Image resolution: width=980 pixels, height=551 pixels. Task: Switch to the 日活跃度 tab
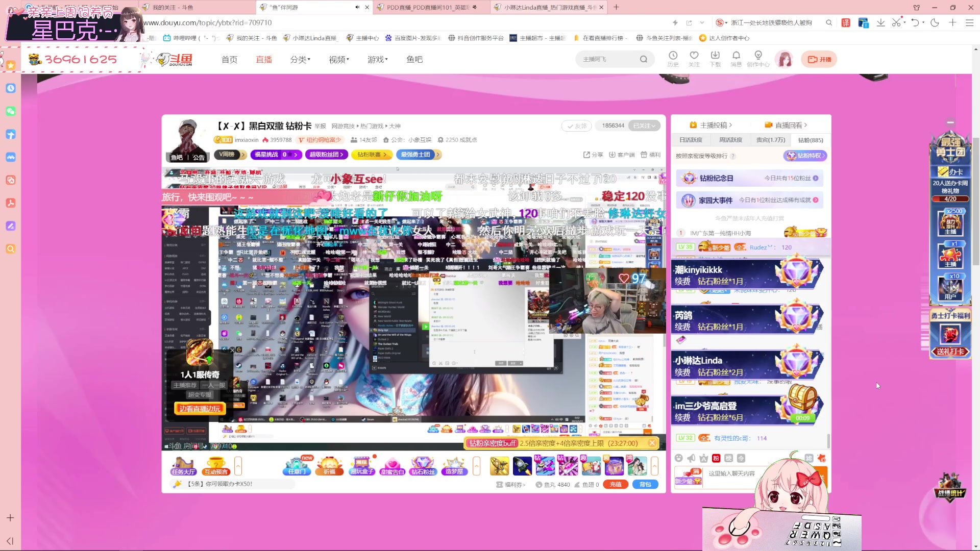[x=691, y=140]
